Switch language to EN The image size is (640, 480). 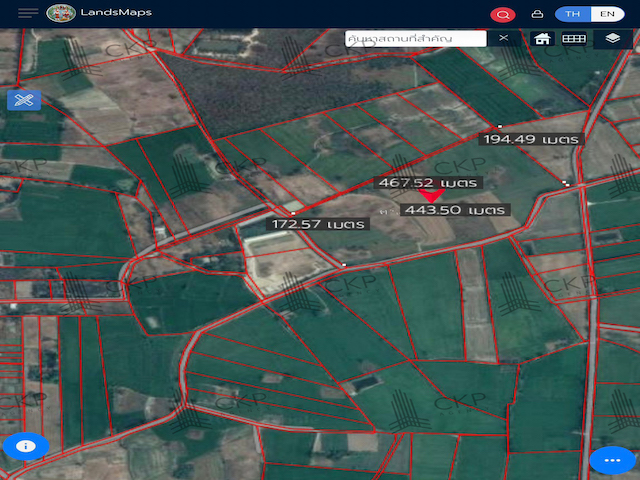pos(606,14)
